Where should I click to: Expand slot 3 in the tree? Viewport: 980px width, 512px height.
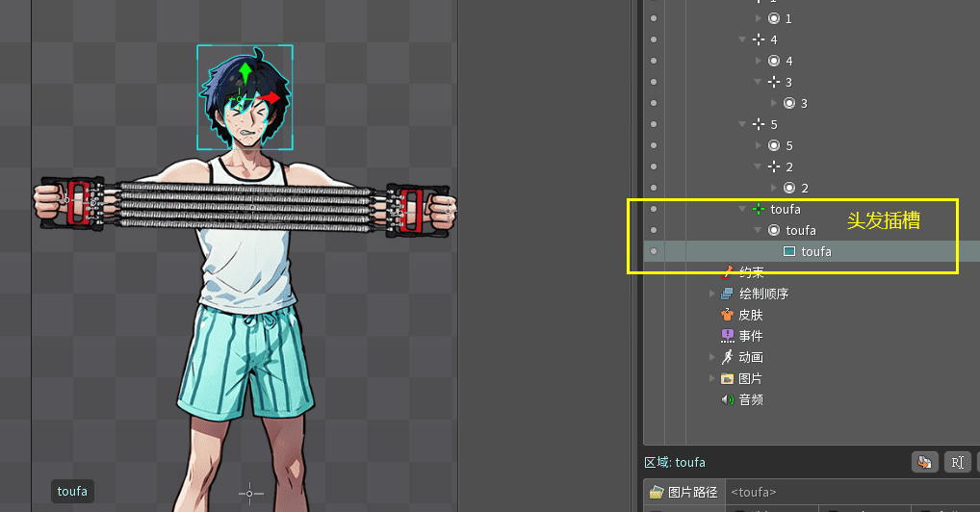coord(774,103)
